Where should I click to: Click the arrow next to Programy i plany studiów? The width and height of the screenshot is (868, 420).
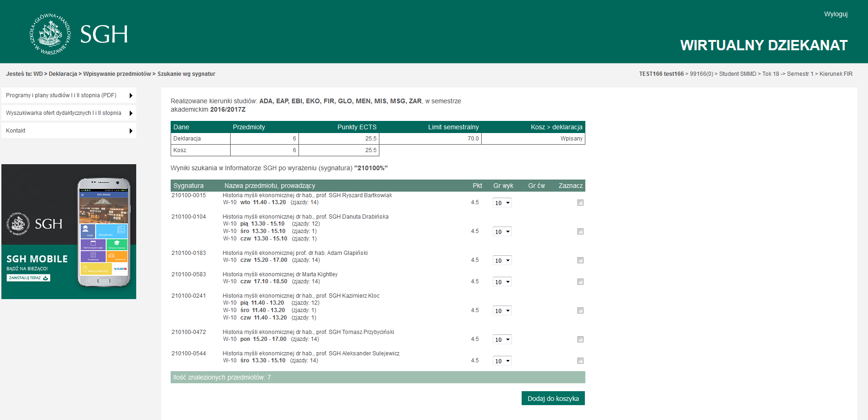(131, 95)
